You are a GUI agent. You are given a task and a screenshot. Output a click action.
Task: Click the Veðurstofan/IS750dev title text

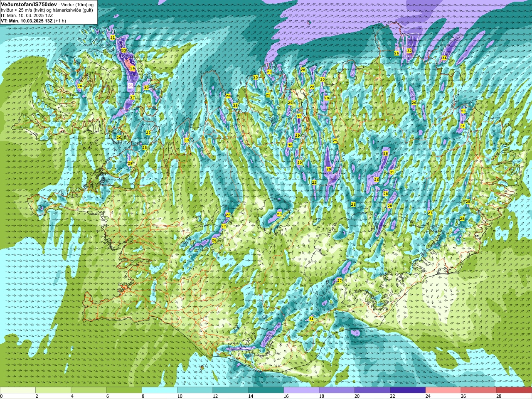pyautogui.click(x=29, y=4)
